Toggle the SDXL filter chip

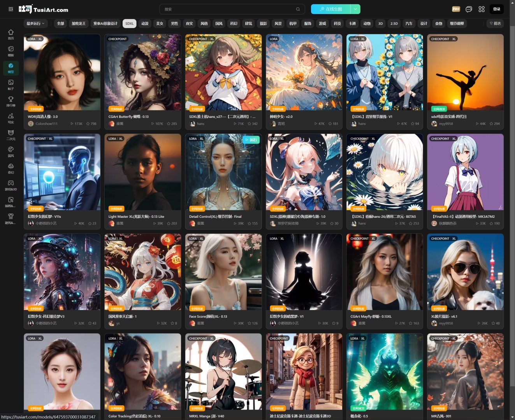(129, 24)
